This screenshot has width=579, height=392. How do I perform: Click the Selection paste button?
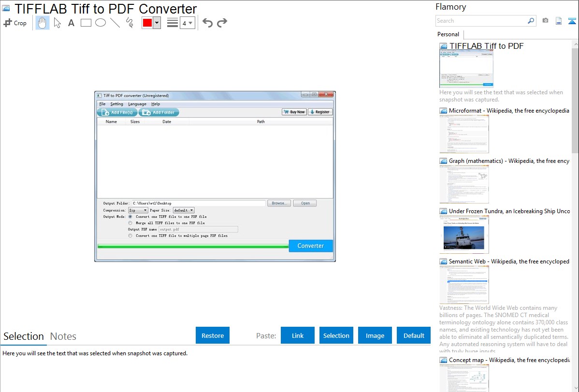coord(336,335)
